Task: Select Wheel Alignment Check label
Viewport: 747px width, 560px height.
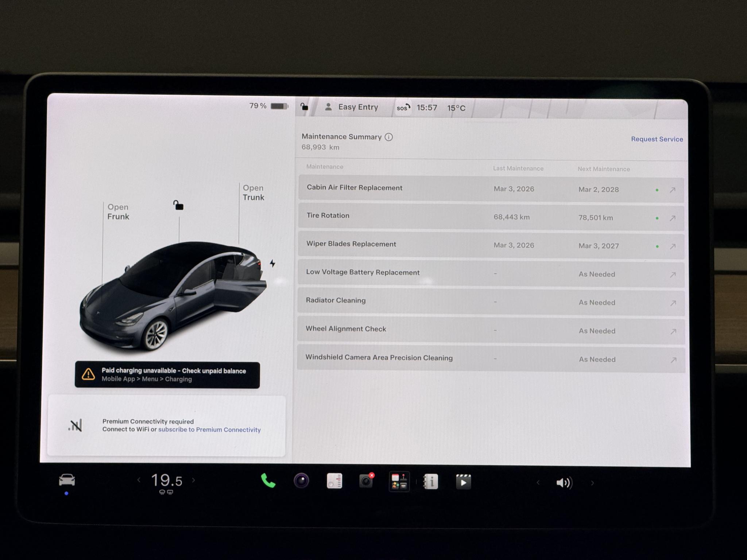Action: tap(346, 329)
